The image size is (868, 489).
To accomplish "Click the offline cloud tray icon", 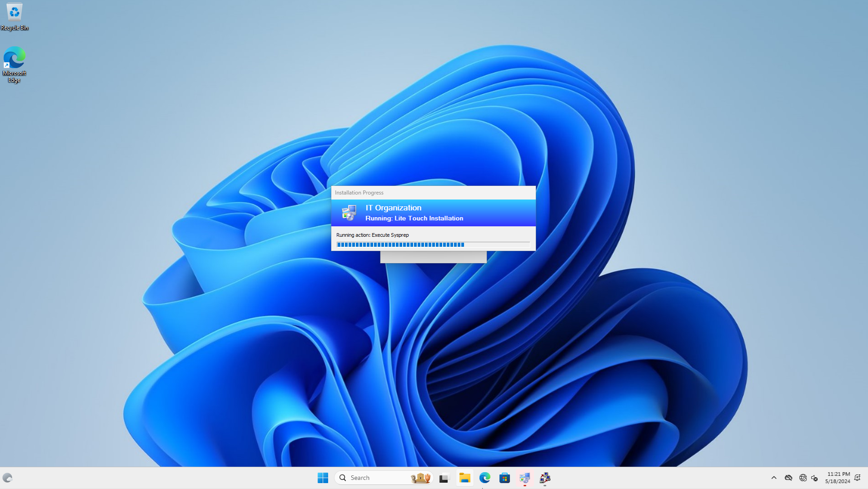I will click(788, 478).
